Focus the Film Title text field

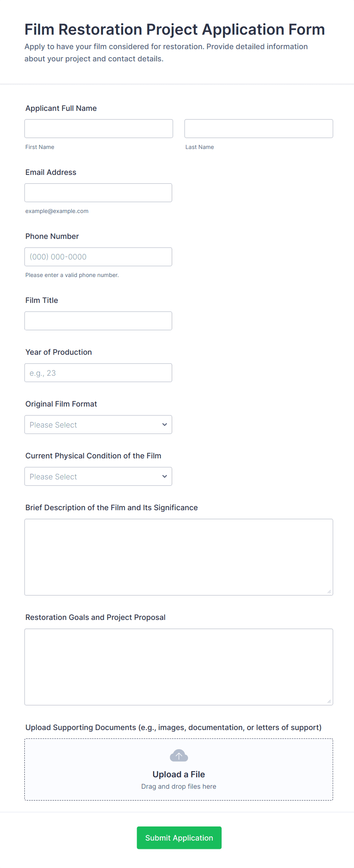[98, 321]
